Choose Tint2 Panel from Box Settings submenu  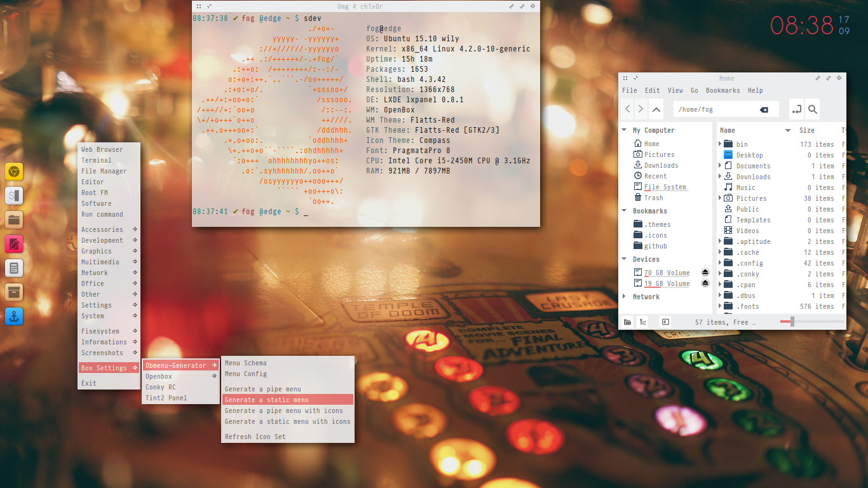[x=166, y=398]
